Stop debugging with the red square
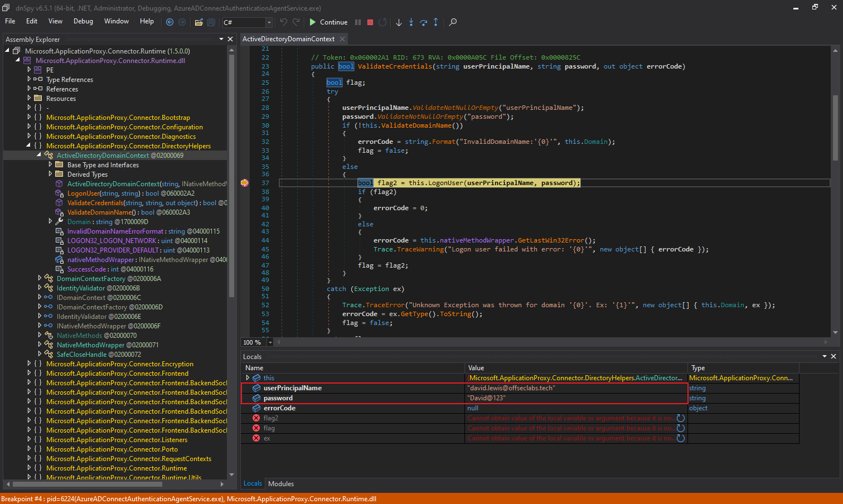The image size is (843, 504). coord(370,22)
